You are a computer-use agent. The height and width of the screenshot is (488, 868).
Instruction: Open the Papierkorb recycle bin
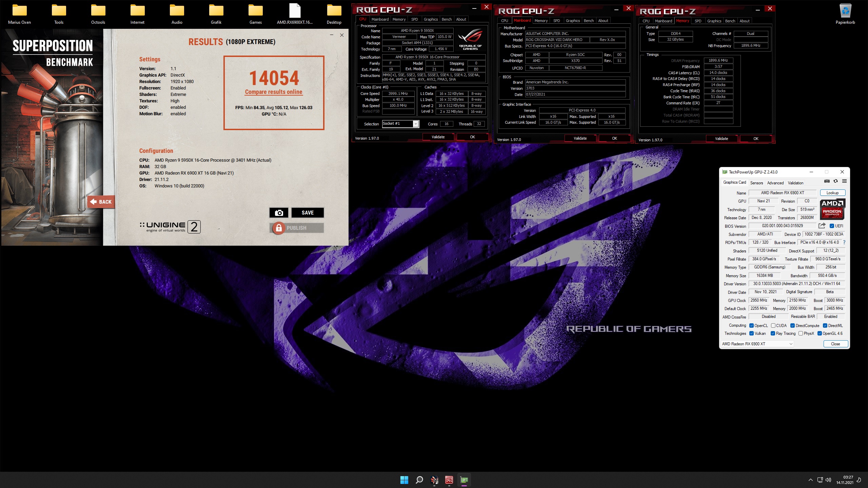[x=845, y=14]
